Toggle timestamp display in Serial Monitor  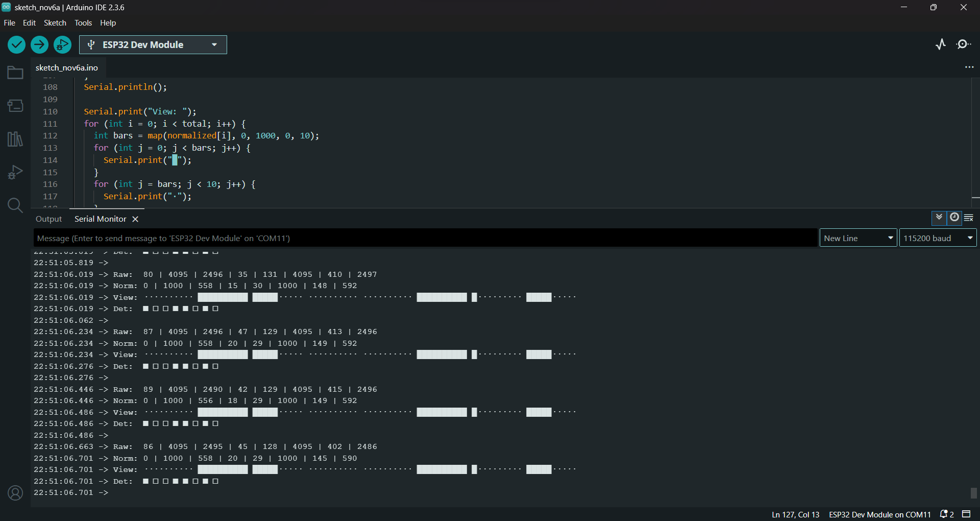click(954, 218)
